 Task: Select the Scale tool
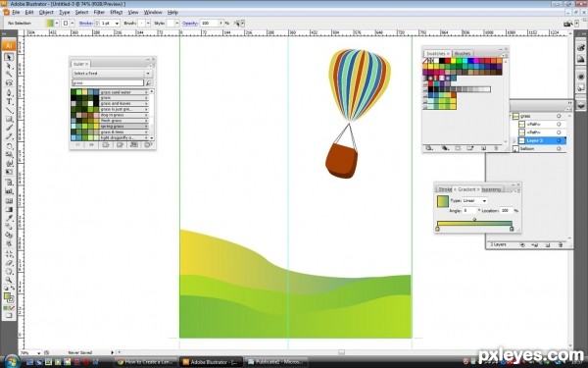pos(9,155)
